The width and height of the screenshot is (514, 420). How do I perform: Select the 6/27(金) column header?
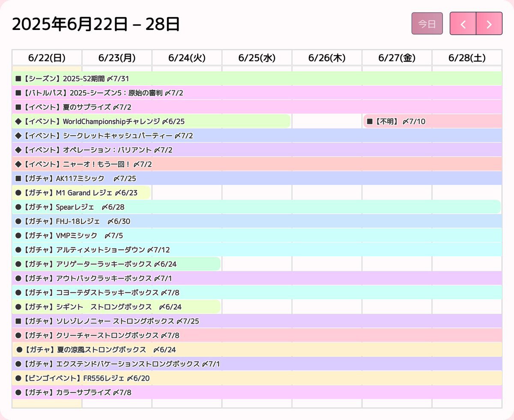(x=397, y=58)
